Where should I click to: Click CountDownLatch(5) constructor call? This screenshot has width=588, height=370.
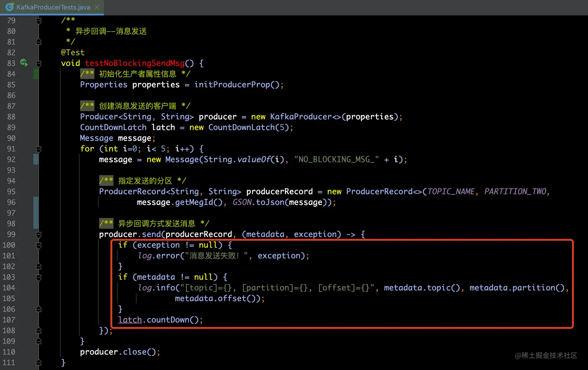point(248,127)
